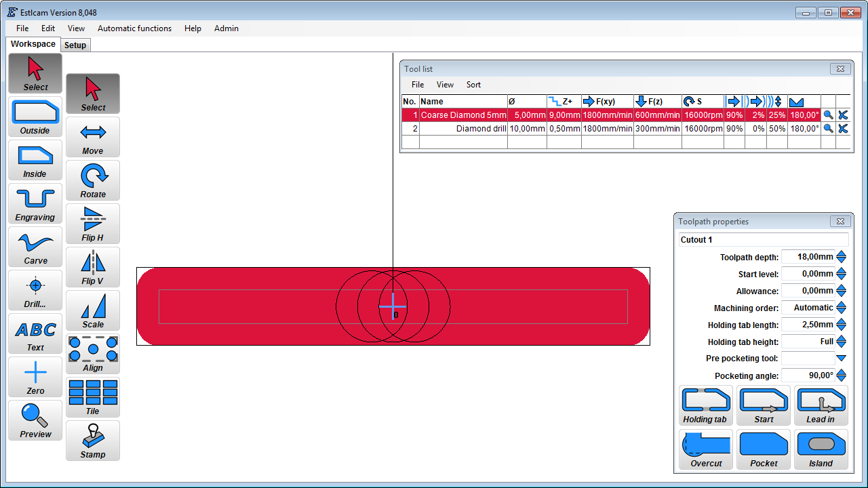
Task: Click the Select tool above Move
Action: (93, 94)
